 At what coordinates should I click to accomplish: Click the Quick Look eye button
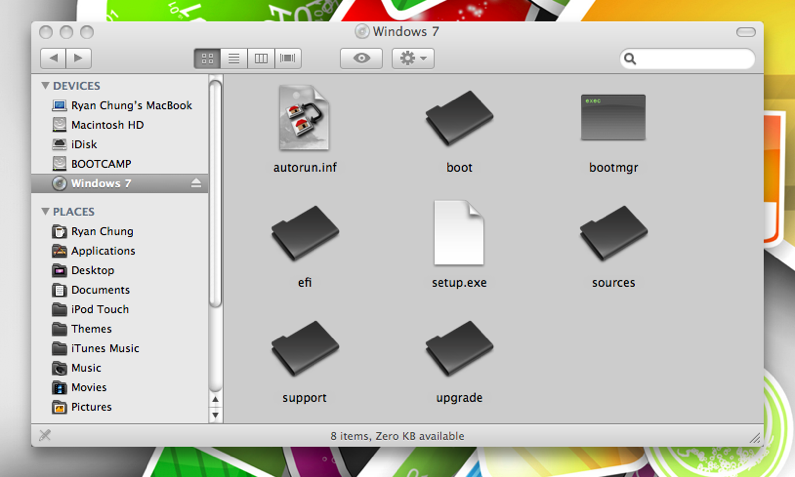[x=362, y=58]
